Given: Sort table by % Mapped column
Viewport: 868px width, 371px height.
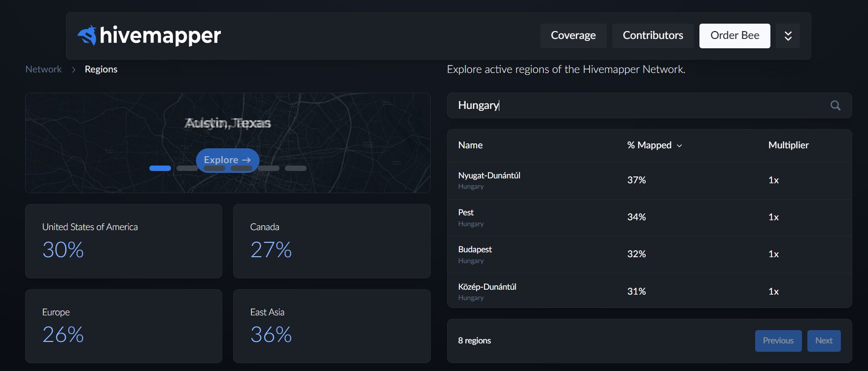Looking at the screenshot, I should [x=654, y=145].
